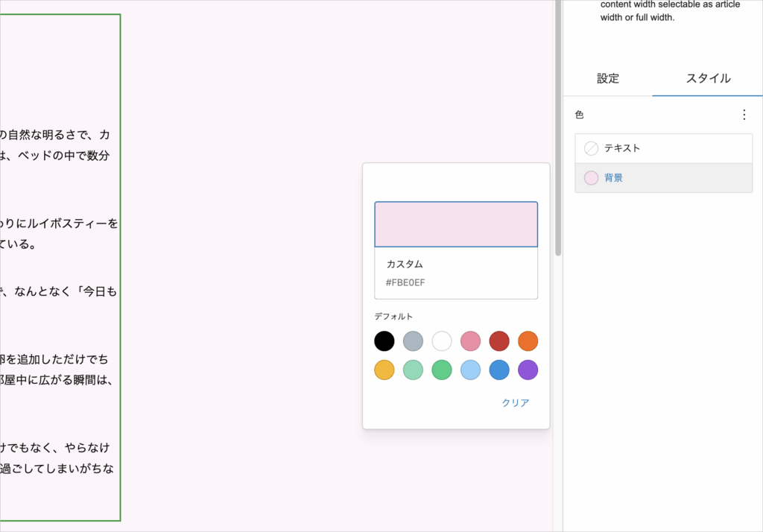The width and height of the screenshot is (763, 532).
Task: Click the editor vertical scrollbar
Action: tap(558, 127)
